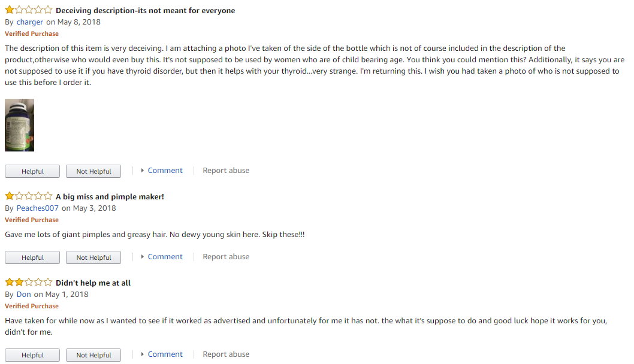
Task: Click the two-star rating on Don's review
Action: tap(28, 282)
